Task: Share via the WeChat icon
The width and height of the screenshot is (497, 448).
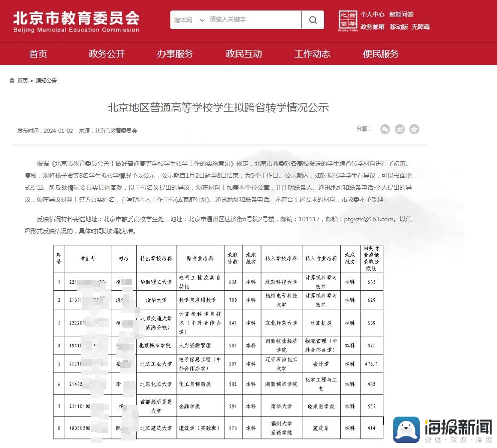Action: 385,129
